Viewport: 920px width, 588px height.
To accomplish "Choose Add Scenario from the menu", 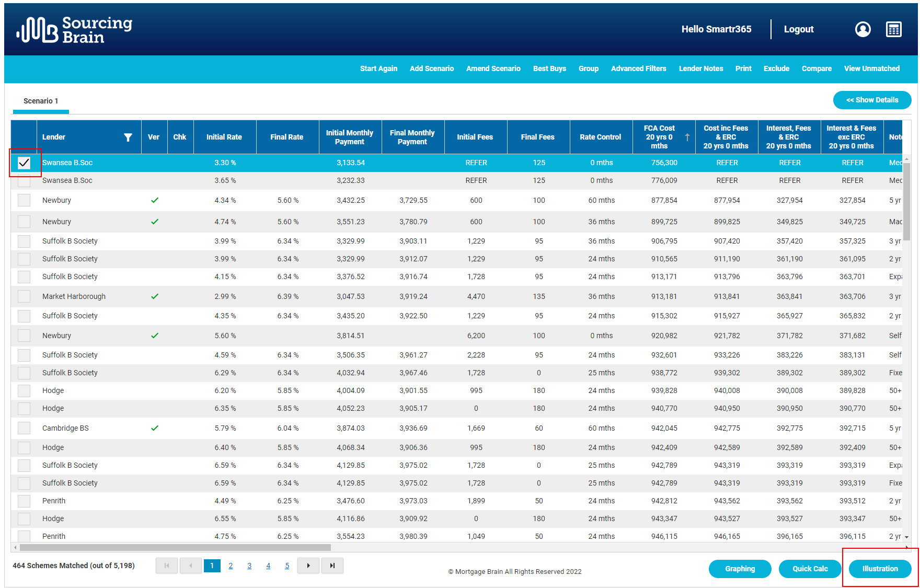I will point(432,68).
